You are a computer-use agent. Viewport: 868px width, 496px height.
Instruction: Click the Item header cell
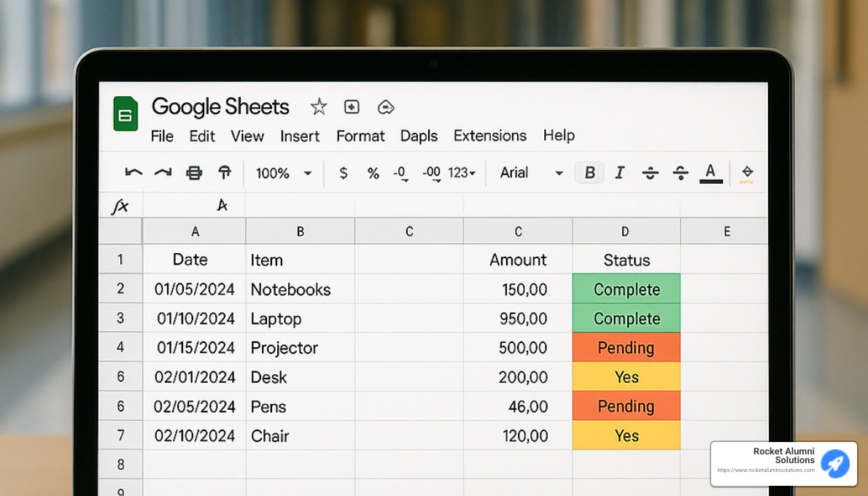coord(300,259)
